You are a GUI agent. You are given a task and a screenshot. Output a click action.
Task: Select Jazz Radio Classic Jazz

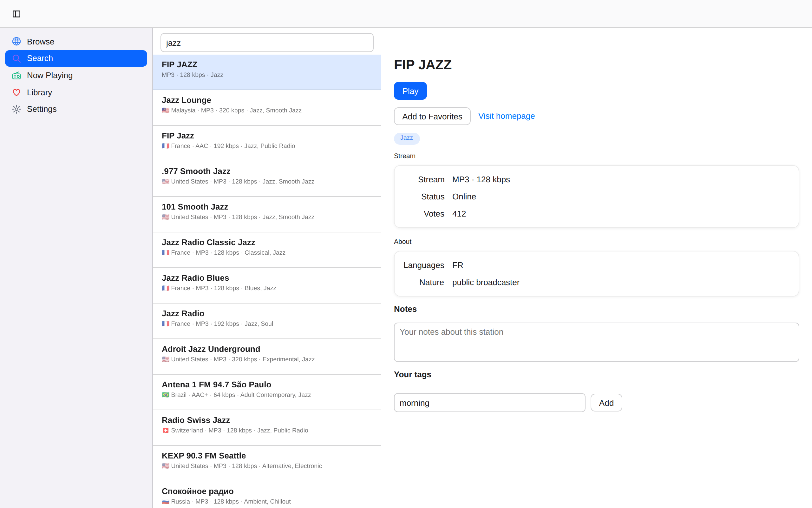click(x=267, y=250)
